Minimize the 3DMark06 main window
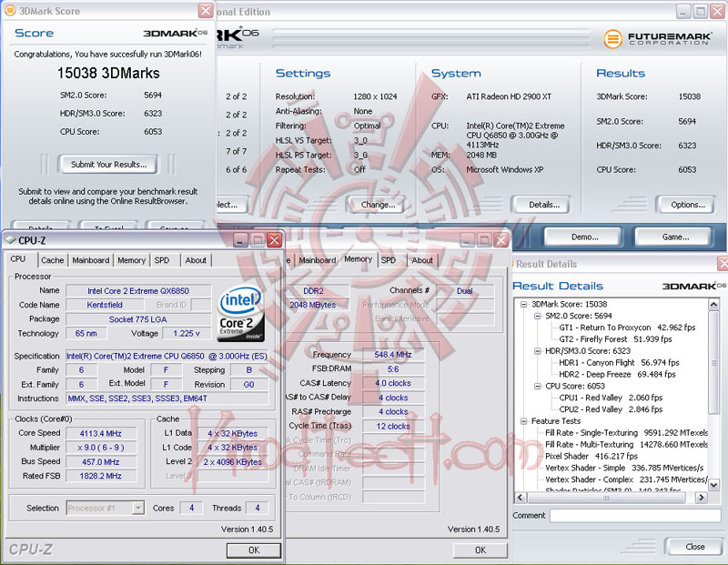The width and height of the screenshot is (728, 565). pos(683,11)
